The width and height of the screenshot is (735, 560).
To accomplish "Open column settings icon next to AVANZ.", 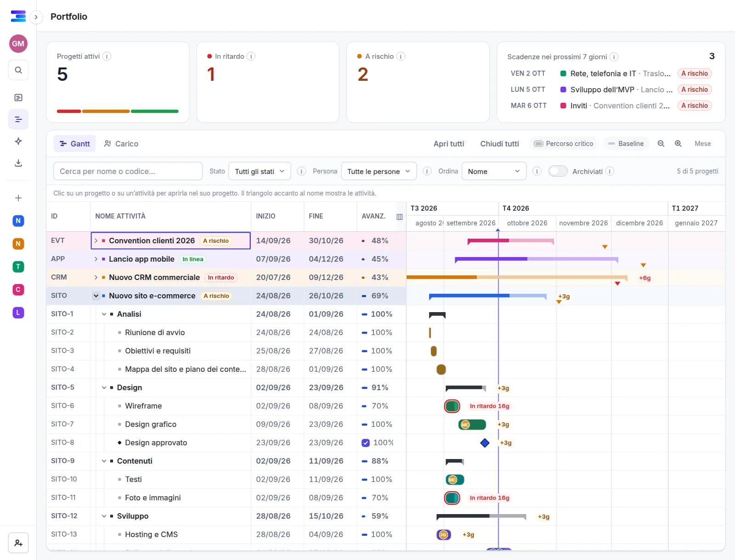I will 400,217.
